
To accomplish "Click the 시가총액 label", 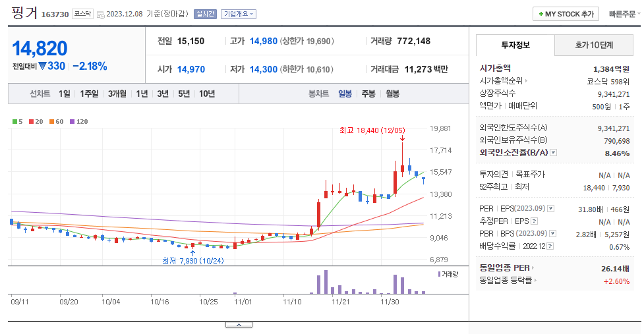I will pyautogui.click(x=495, y=69).
